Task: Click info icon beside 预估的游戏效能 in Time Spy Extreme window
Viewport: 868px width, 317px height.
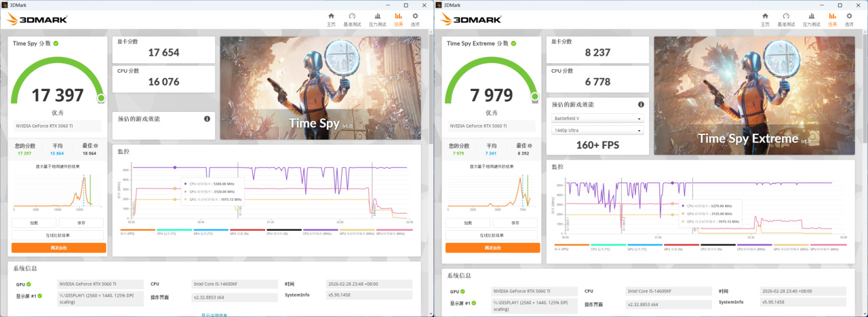Action: click(x=641, y=105)
